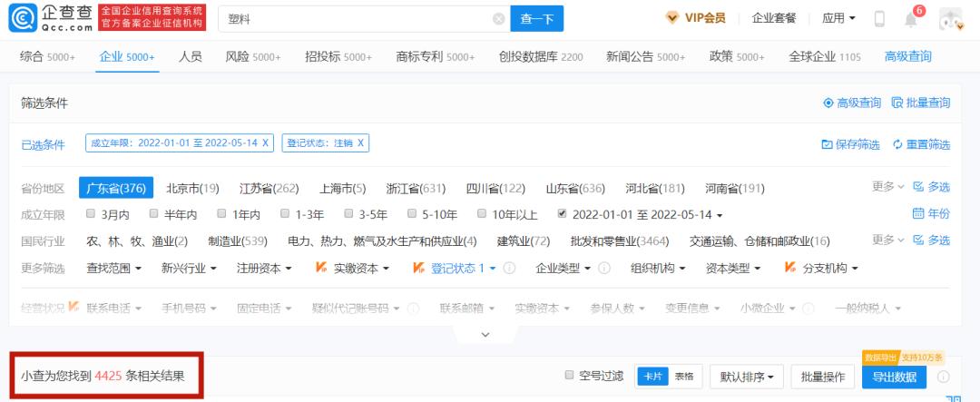Image resolution: width=980 pixels, height=402 pixels.
Task: Click the 批量操作 button
Action: (822, 377)
